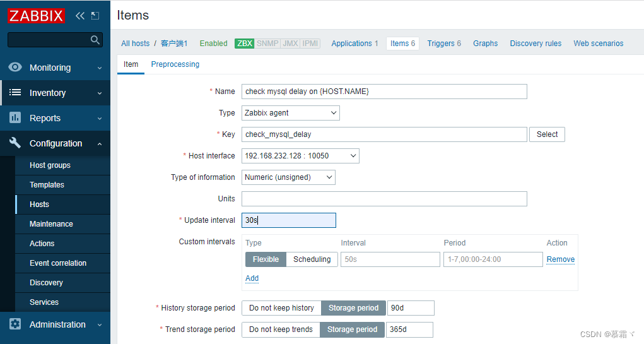Open Host groups in sidebar
Screen dimensions: 644x344
pos(50,165)
